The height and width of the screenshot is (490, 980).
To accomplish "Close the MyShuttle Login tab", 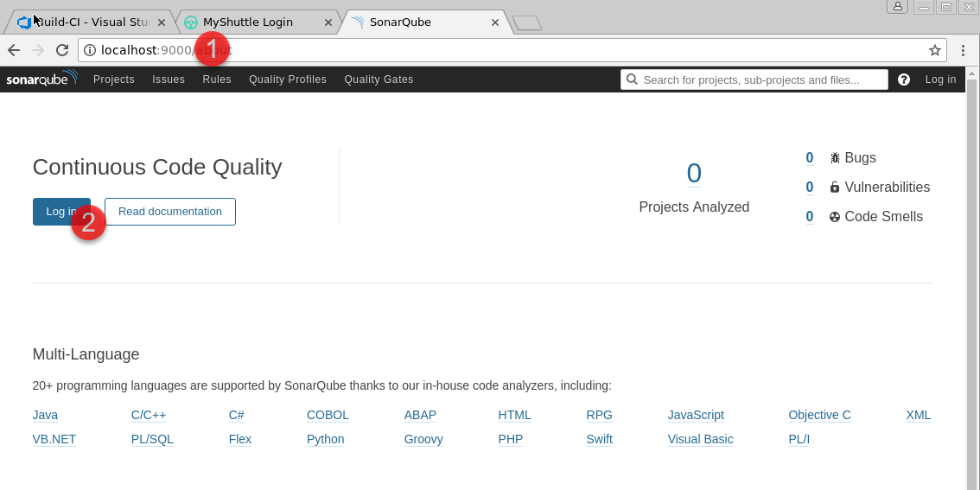I will pos(328,22).
